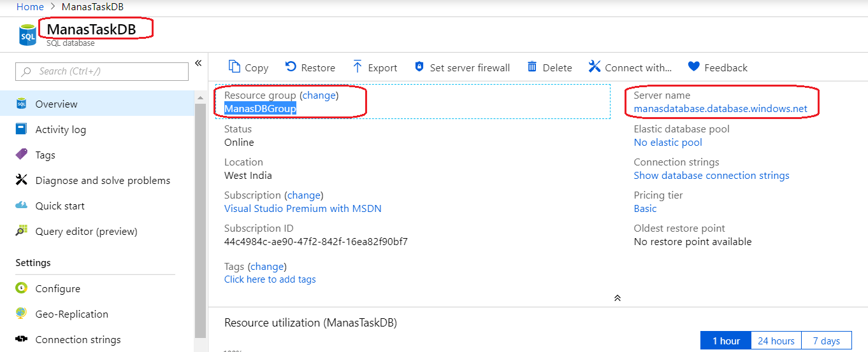Click the Restore icon in the toolbar
Image resolution: width=868 pixels, height=352 pixels.
pyautogui.click(x=291, y=67)
